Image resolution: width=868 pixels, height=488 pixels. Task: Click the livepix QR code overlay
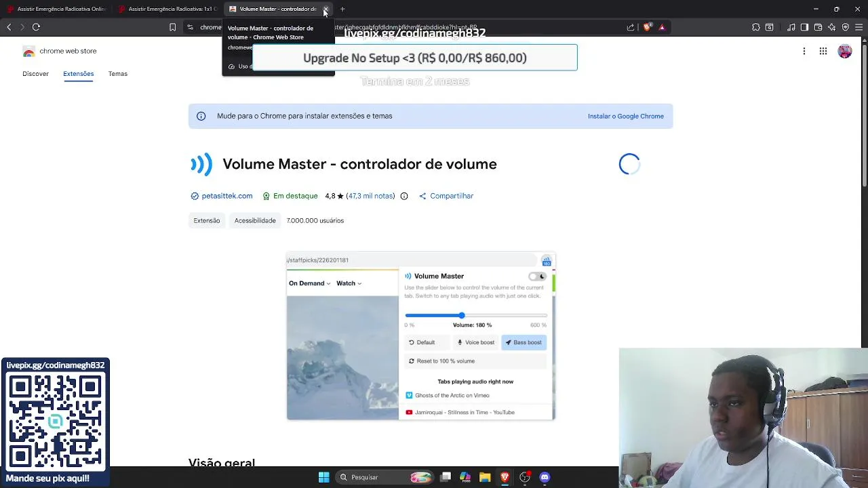point(55,420)
